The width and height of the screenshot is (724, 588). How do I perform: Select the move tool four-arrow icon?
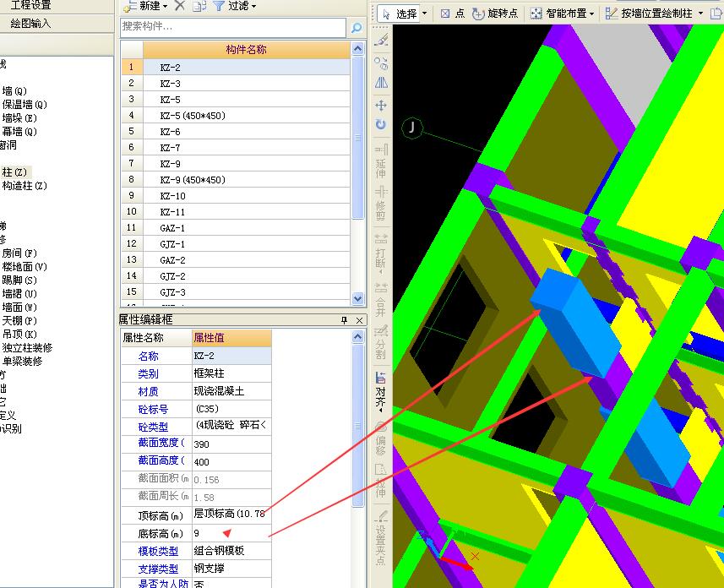pos(381,106)
